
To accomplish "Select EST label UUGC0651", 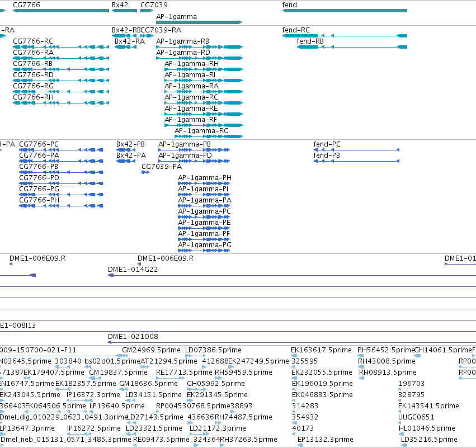I will (x=417, y=417).
